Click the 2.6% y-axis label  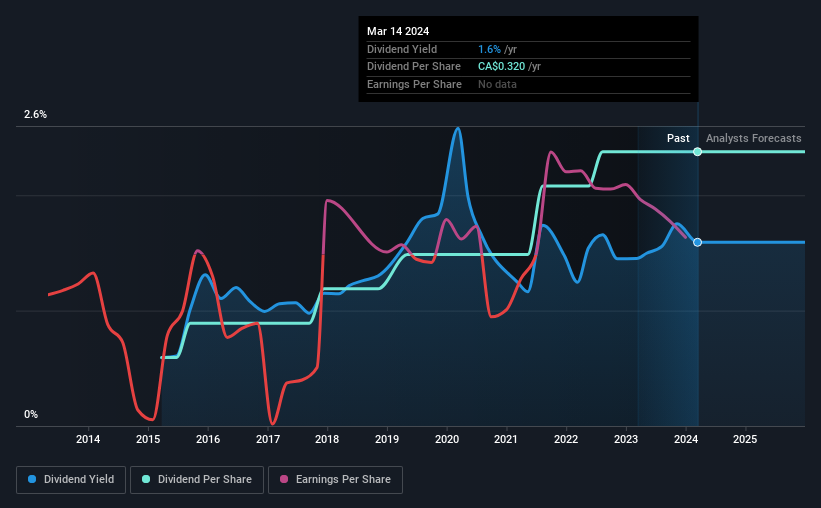click(35, 114)
